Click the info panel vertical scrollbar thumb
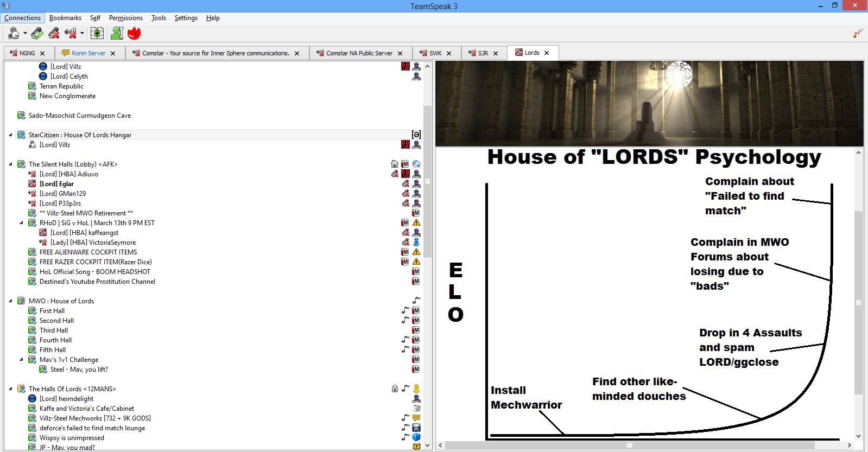 (x=858, y=303)
